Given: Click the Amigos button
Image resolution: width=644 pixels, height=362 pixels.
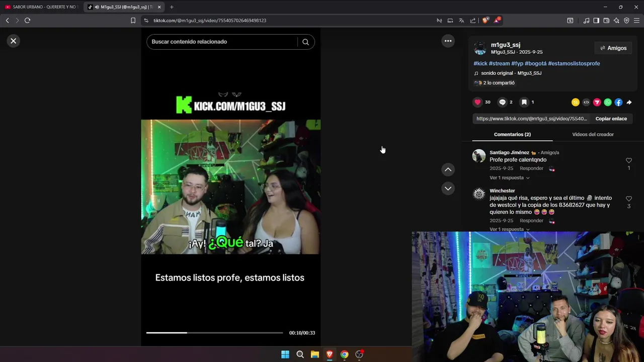Looking at the screenshot, I should 613,48.
